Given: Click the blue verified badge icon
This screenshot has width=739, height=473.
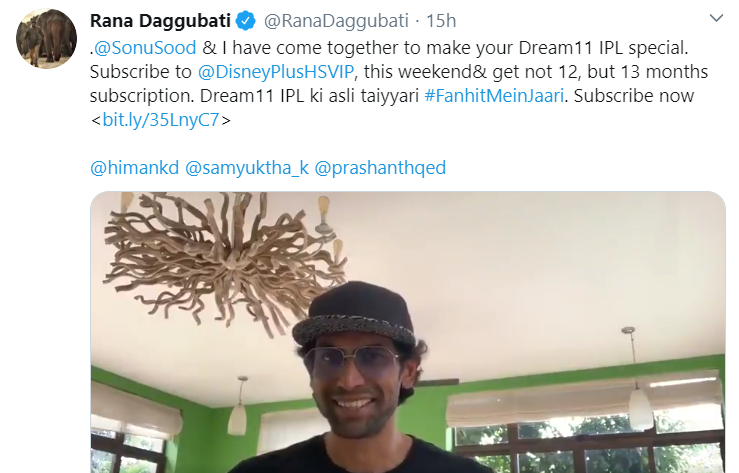Looking at the screenshot, I should 246,21.
